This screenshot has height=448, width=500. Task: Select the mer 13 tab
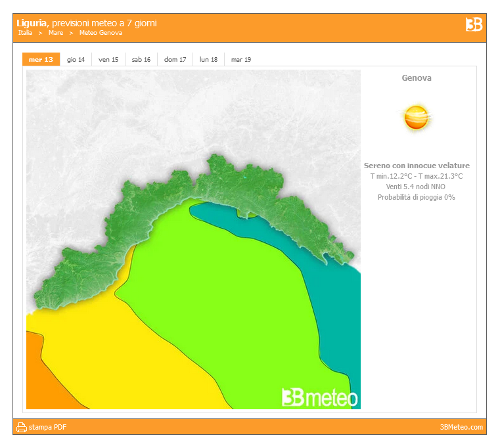pyautogui.click(x=41, y=60)
